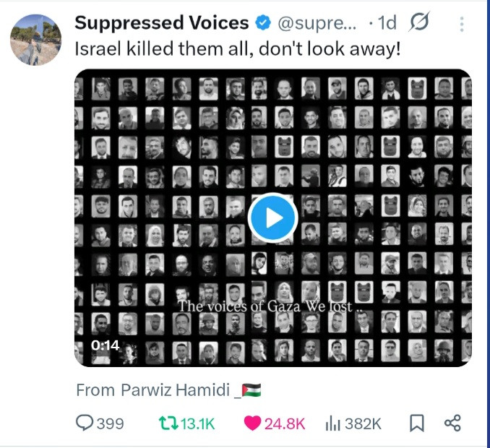Click the 382K views count
The image size is (490, 448).
pos(363,424)
